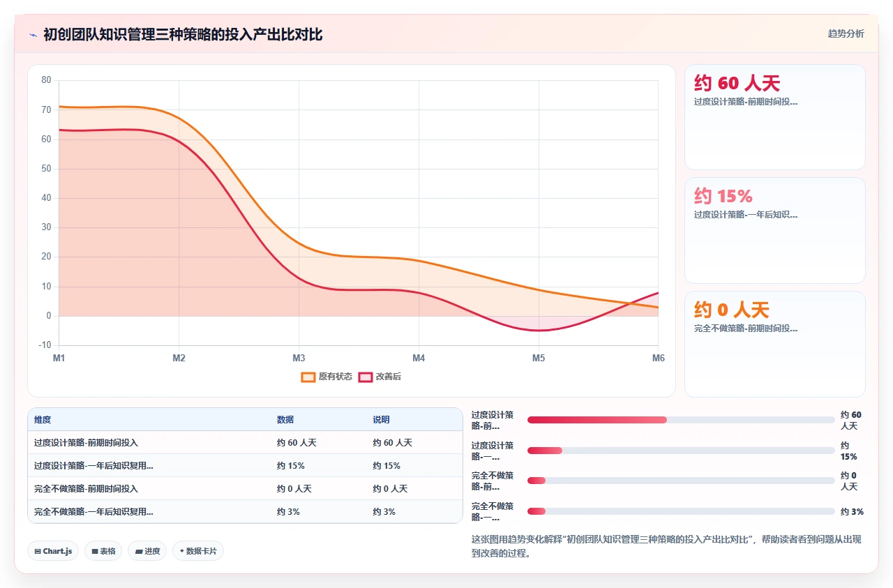The image size is (893, 588).
Task: Click the M2 x-axis label
Action: pyautogui.click(x=179, y=358)
